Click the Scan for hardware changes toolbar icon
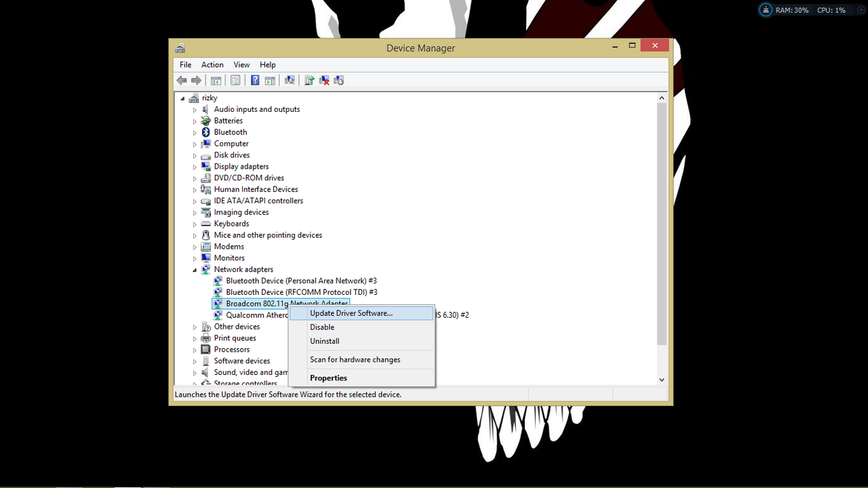The image size is (868, 488). tap(290, 80)
